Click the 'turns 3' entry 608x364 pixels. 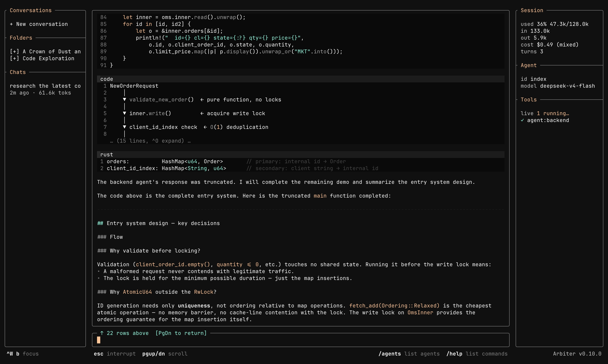(532, 52)
